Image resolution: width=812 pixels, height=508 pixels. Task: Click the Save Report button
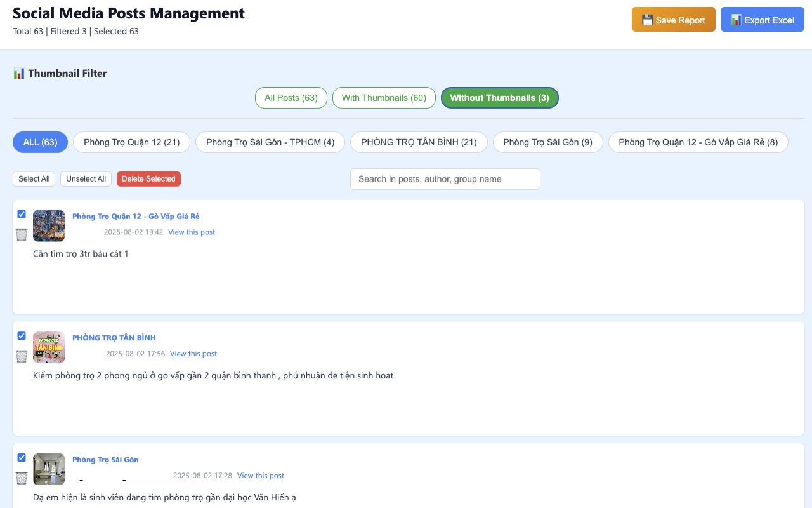[673, 20]
